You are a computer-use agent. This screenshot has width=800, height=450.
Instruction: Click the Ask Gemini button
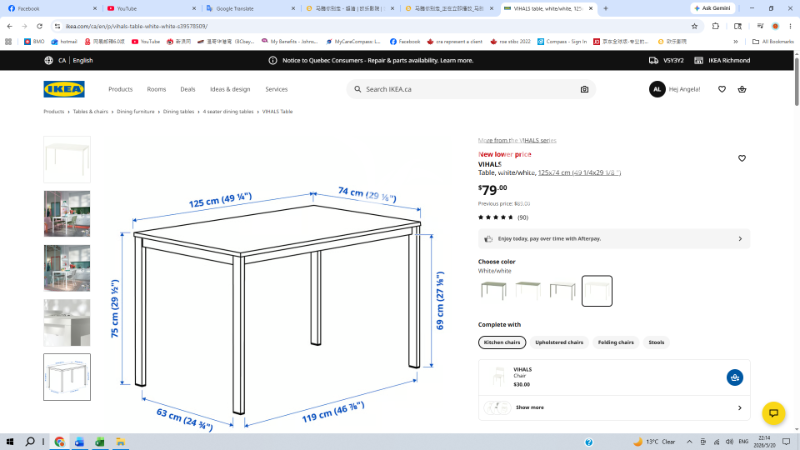click(713, 8)
